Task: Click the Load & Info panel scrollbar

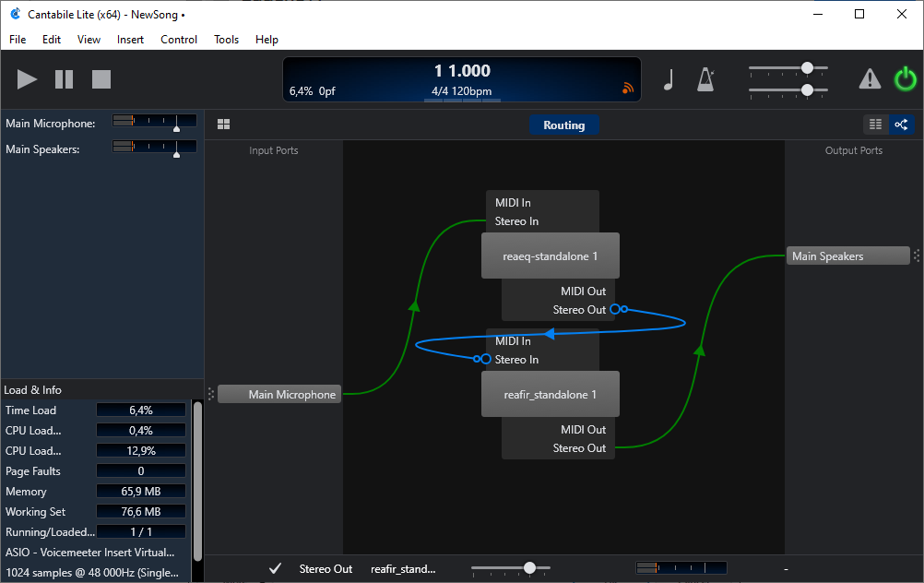Action: (x=197, y=481)
